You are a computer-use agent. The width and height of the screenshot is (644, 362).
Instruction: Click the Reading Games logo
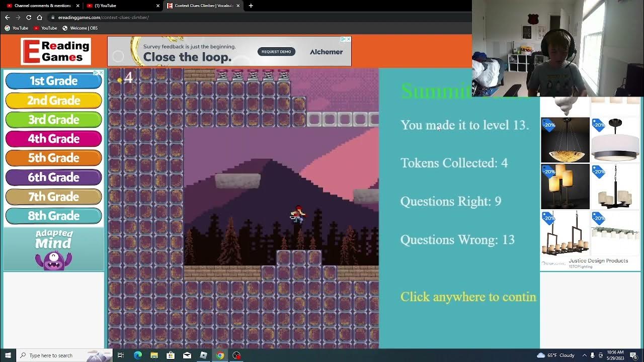56,52
